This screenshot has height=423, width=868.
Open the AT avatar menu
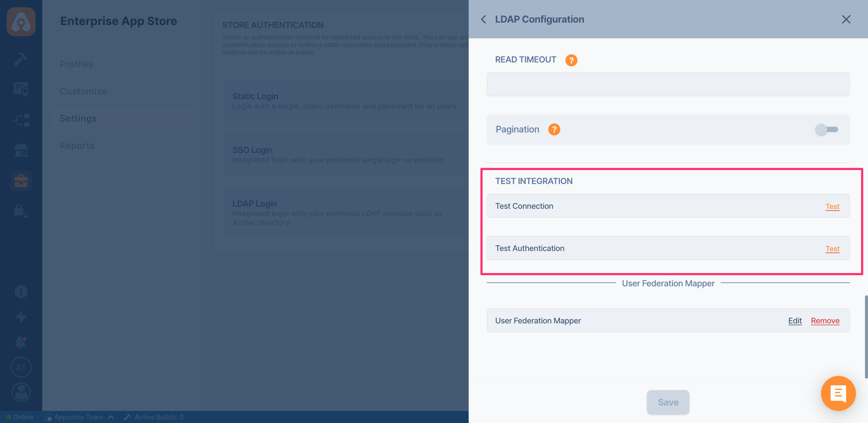tap(21, 367)
